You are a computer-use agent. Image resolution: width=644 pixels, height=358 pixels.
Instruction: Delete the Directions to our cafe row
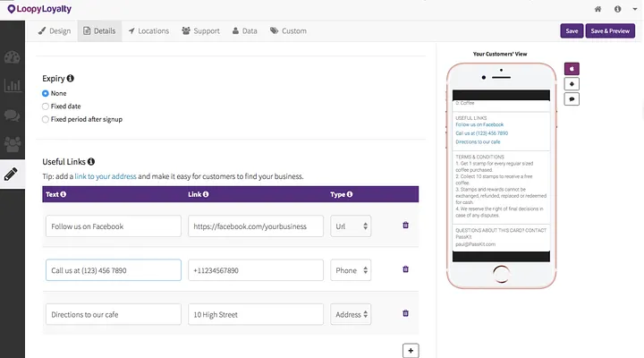(x=405, y=313)
